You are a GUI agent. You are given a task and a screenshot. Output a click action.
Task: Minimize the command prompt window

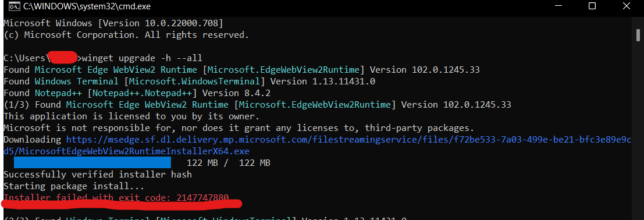click(558, 6)
